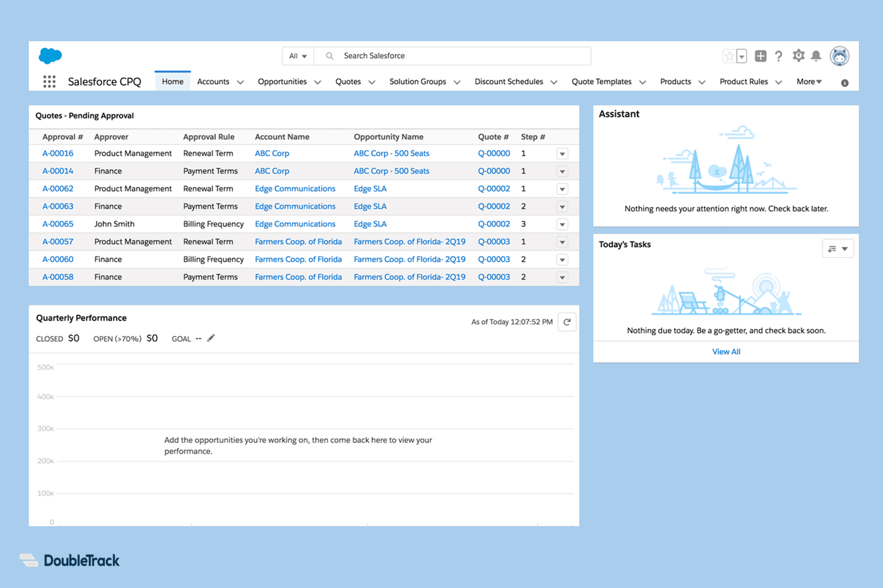Screen dimensions: 883x588
Task: Open row actions menu for A-00063
Action: (562, 207)
